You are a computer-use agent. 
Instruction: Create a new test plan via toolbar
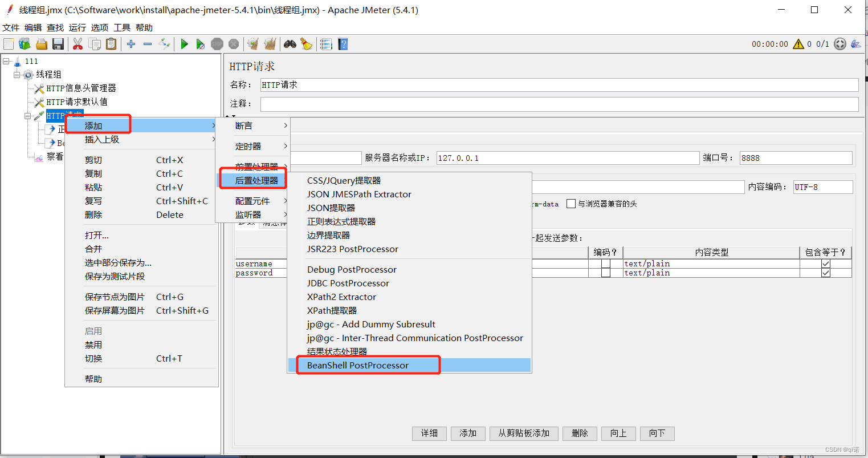point(9,44)
